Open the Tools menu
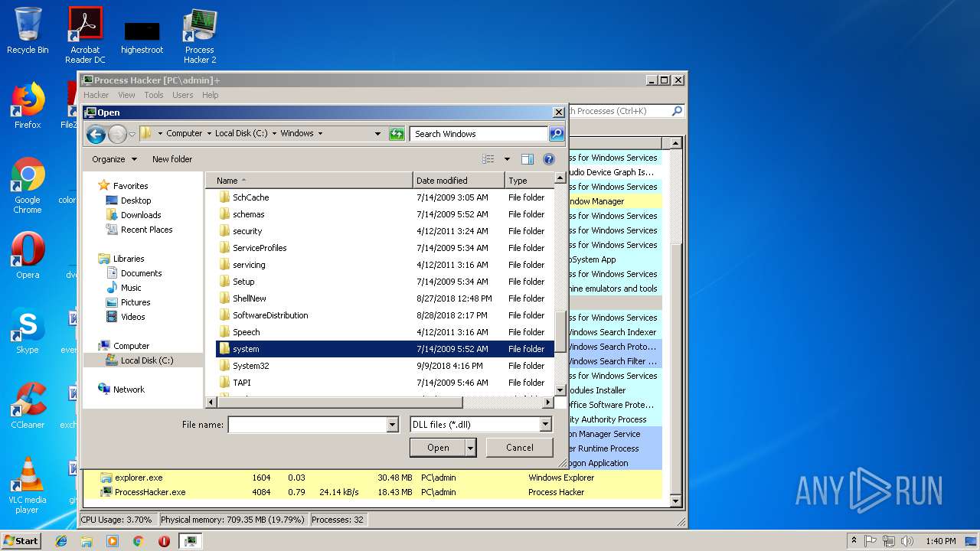Viewport: 980px width, 551px height. coord(154,95)
